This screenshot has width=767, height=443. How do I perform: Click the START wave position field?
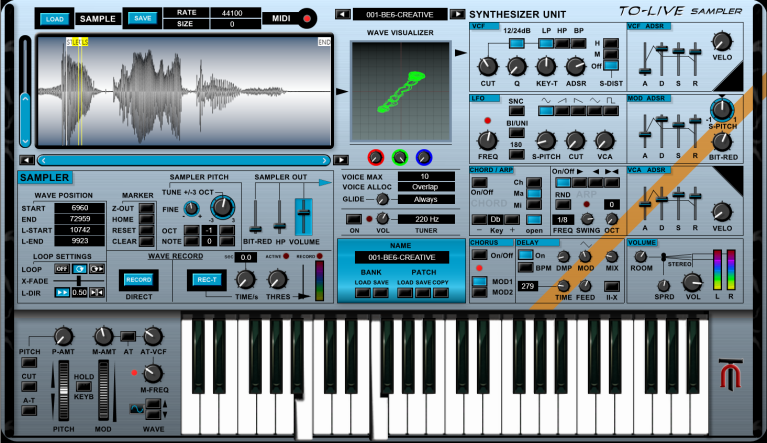pyautogui.click(x=80, y=207)
